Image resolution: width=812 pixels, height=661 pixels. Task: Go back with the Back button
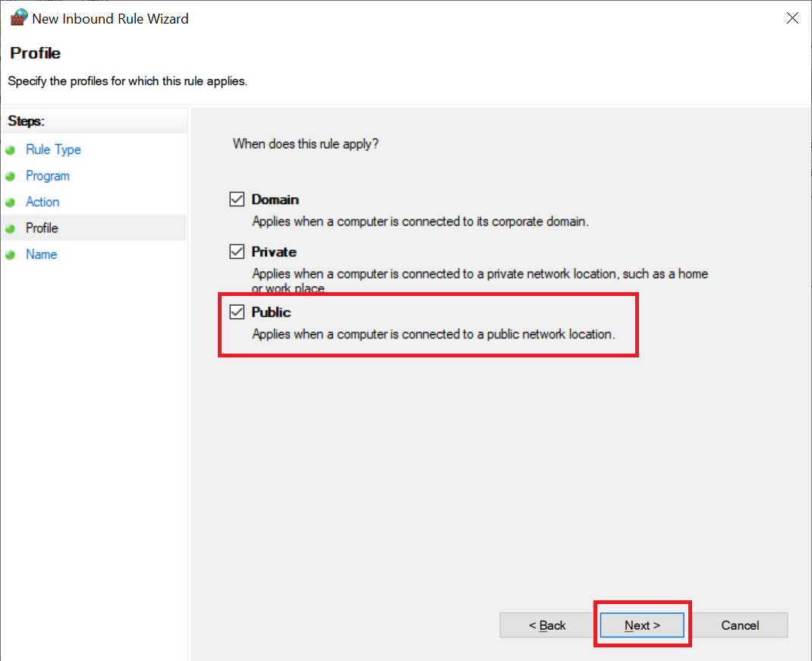coord(547,625)
